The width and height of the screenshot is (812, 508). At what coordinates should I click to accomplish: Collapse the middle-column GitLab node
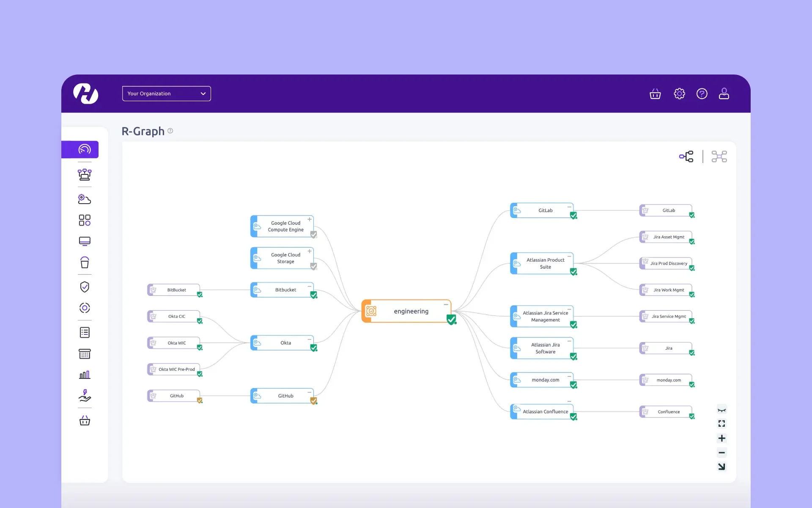569,207
